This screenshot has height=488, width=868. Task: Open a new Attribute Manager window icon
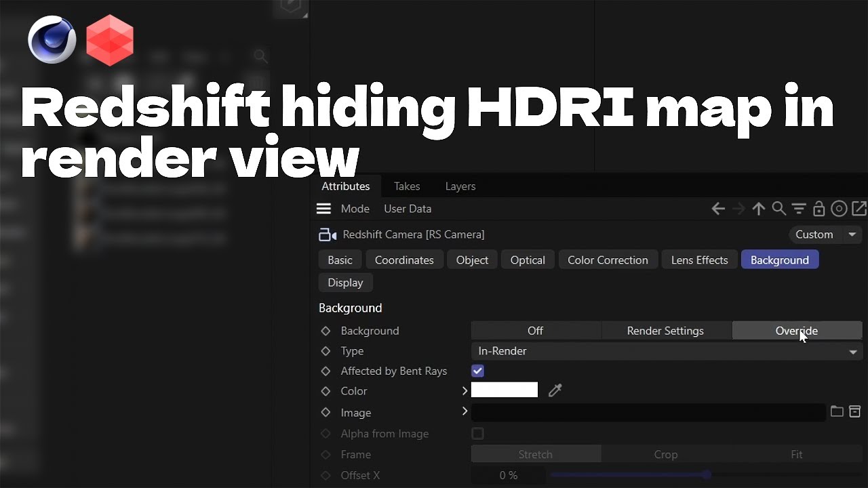pos(859,209)
